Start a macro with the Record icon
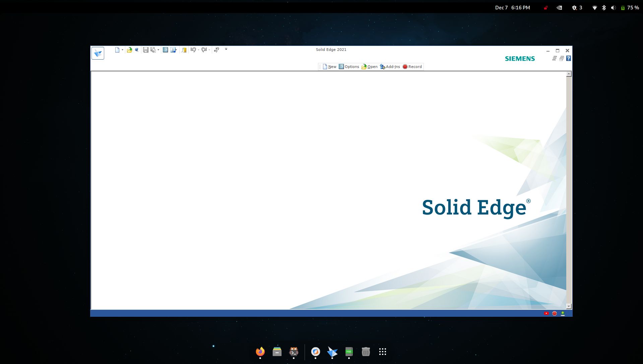 [x=412, y=67]
